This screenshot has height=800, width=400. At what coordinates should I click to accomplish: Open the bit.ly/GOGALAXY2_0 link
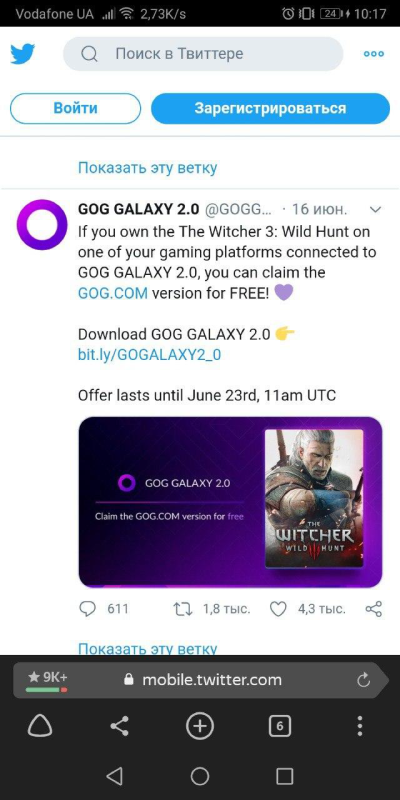point(149,355)
